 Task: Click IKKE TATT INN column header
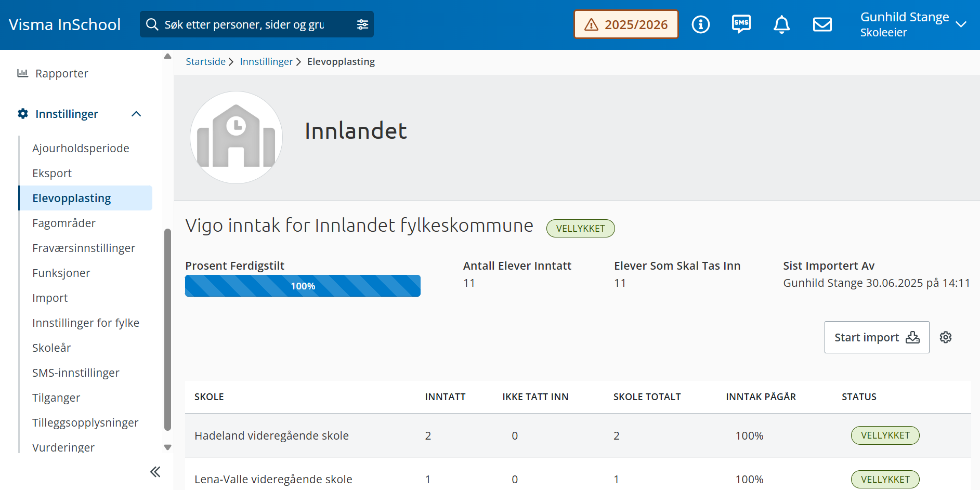point(535,397)
